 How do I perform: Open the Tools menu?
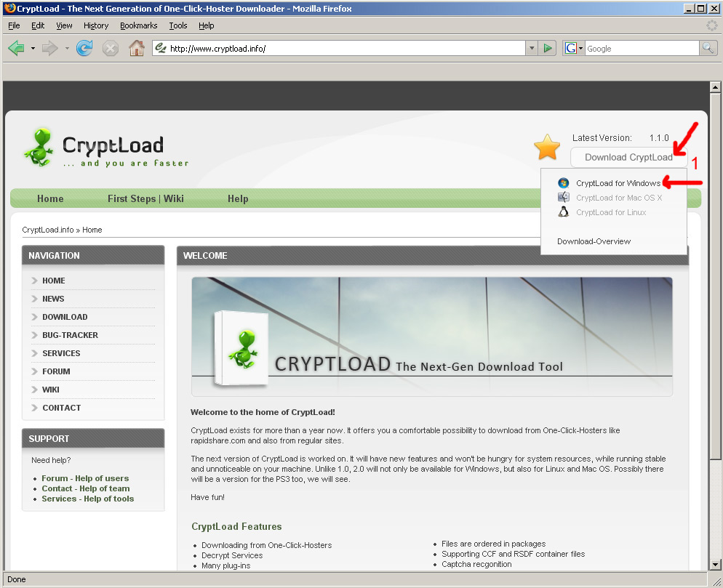178,25
